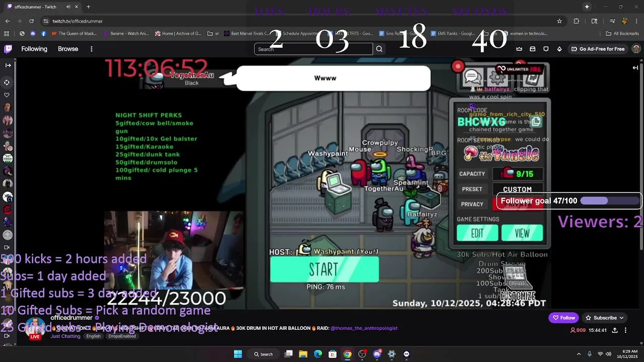
Task: Open Microsoft Edge from taskbar
Action: click(x=318, y=354)
